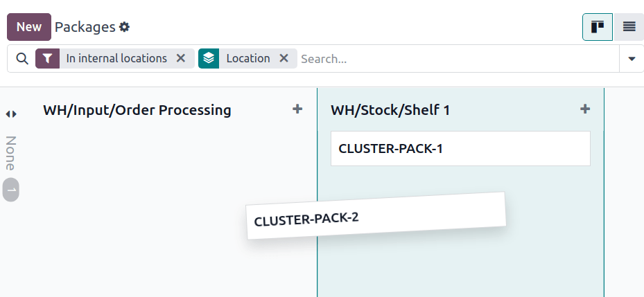Screen dimensions: 644x297
Task: Click the WH/Stock/Shelf 1 column header
Action: point(390,109)
